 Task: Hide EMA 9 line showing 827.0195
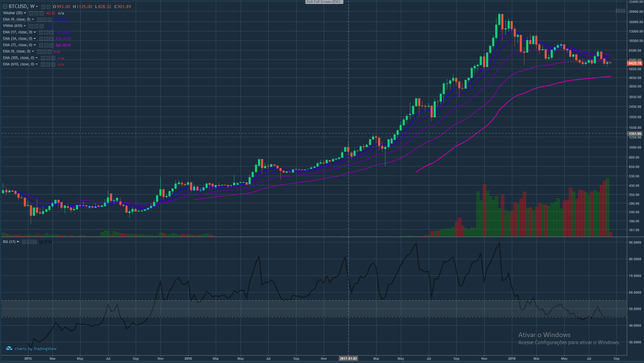(x=39, y=20)
